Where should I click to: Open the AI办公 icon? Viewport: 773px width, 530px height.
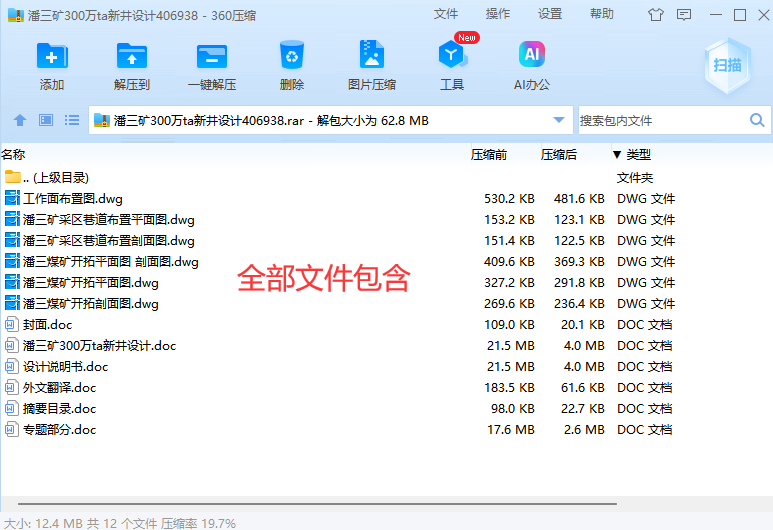coord(531,54)
